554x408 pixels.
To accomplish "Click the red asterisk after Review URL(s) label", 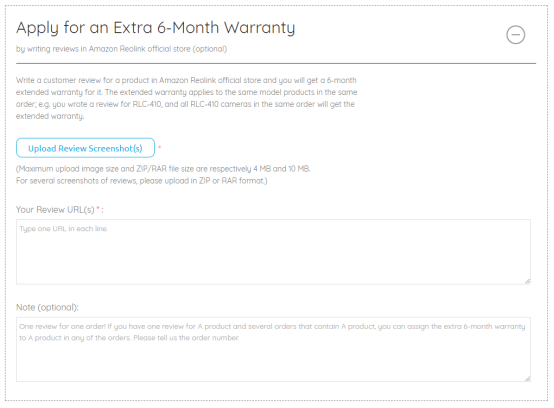I will click(98, 208).
